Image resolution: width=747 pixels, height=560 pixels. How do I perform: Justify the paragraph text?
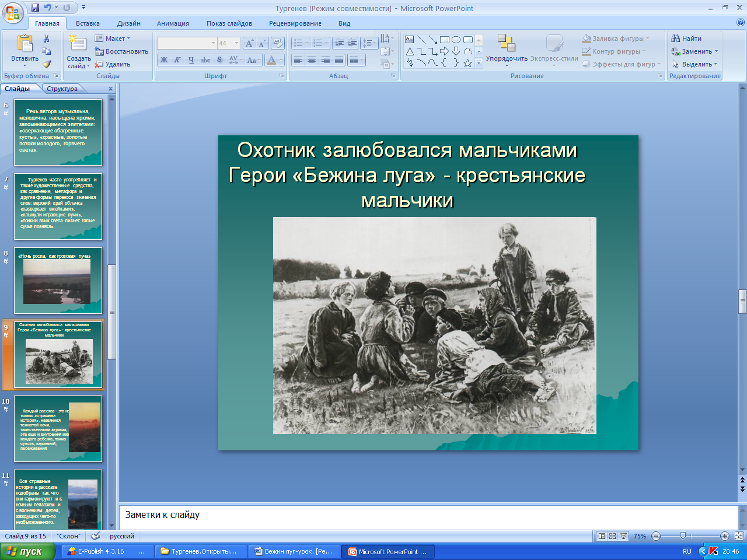pyautogui.click(x=338, y=60)
